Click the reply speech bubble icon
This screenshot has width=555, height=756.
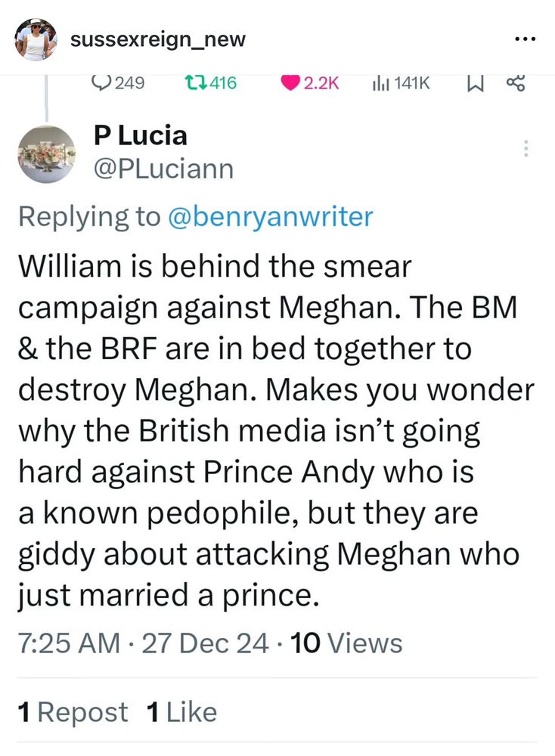point(101,83)
